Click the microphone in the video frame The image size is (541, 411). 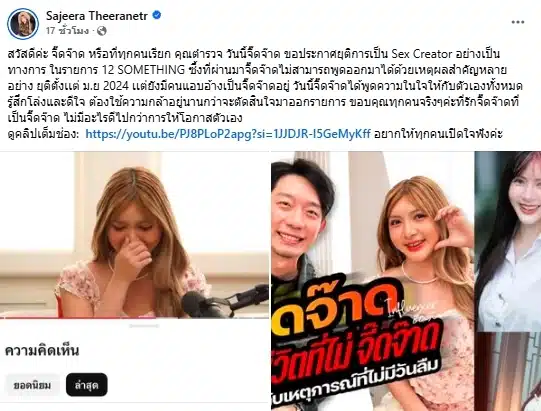click(x=224, y=302)
